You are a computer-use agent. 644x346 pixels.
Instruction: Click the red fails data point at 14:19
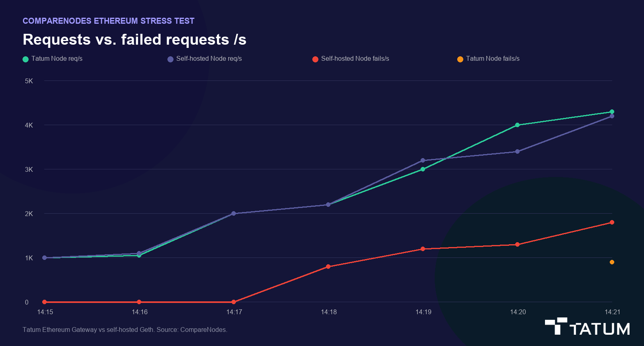pos(423,249)
